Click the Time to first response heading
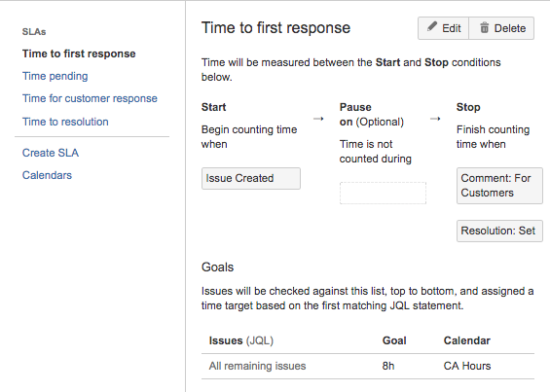This screenshot has width=550, height=392. pos(275,27)
